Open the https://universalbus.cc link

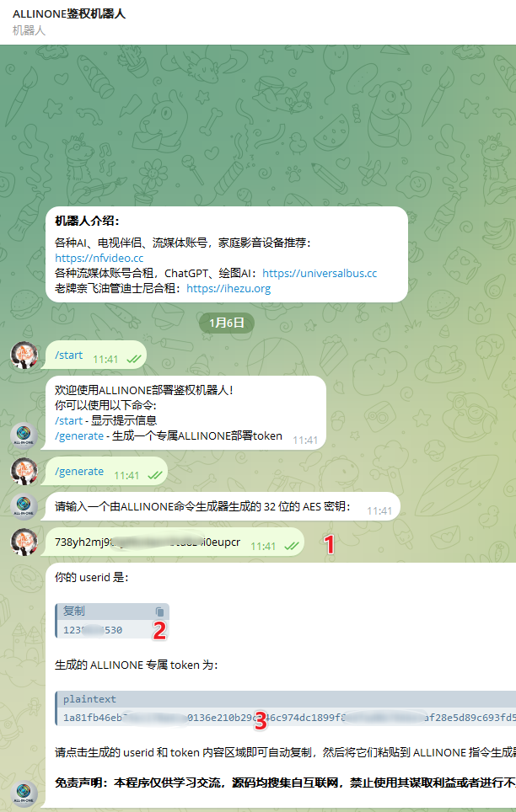(x=320, y=273)
